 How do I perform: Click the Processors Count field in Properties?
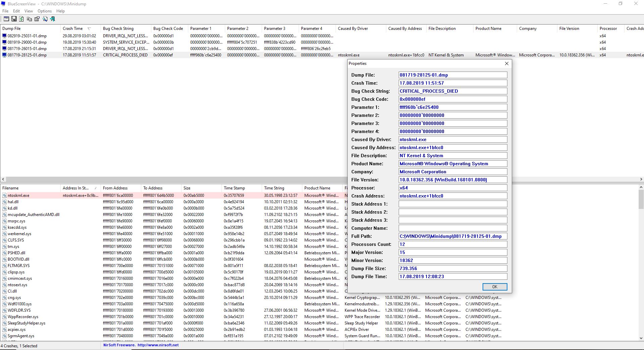point(453,244)
